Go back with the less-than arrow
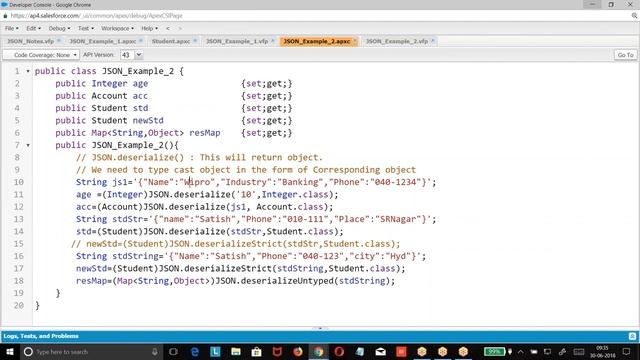The width and height of the screenshot is (640, 360). (x=168, y=29)
